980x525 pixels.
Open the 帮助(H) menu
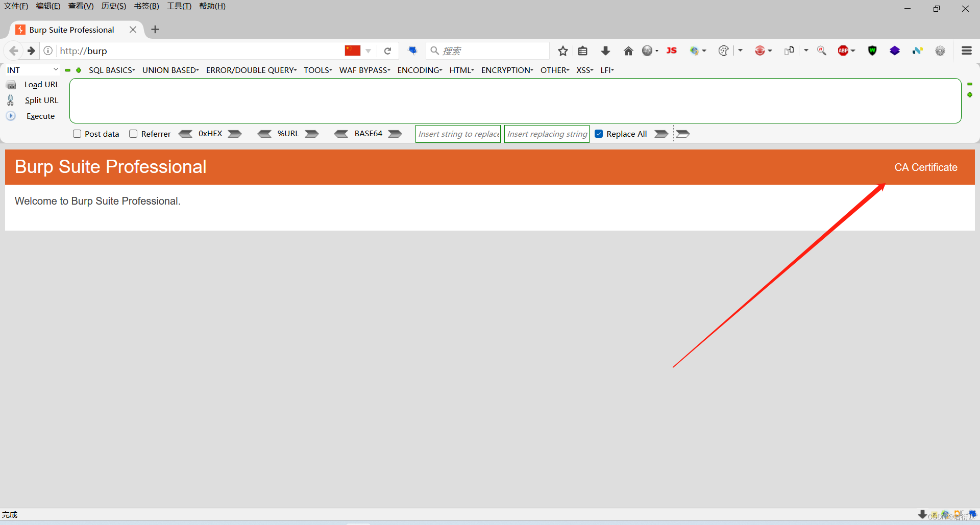[x=212, y=6]
